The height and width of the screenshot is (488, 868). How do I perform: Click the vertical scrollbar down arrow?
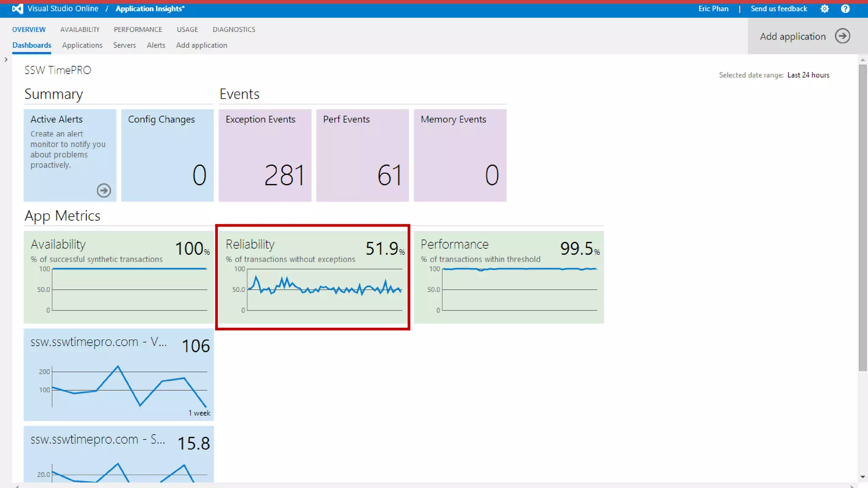pyautogui.click(x=862, y=477)
